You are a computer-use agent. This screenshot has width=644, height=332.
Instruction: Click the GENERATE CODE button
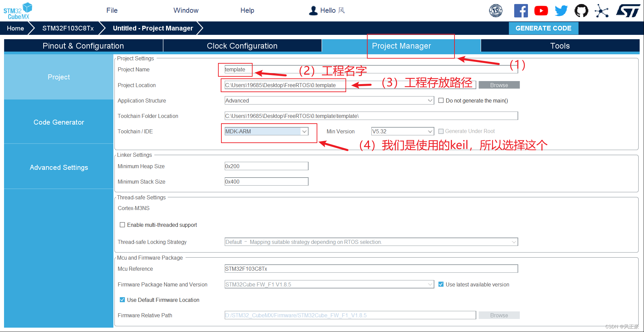click(543, 28)
